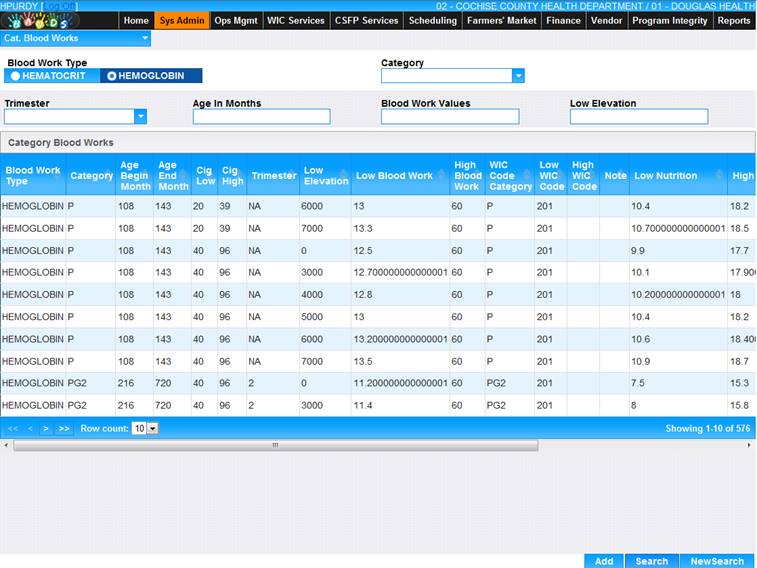The height and width of the screenshot is (568, 757).
Task: Sort by Low WIC Code column
Action: tap(551, 176)
